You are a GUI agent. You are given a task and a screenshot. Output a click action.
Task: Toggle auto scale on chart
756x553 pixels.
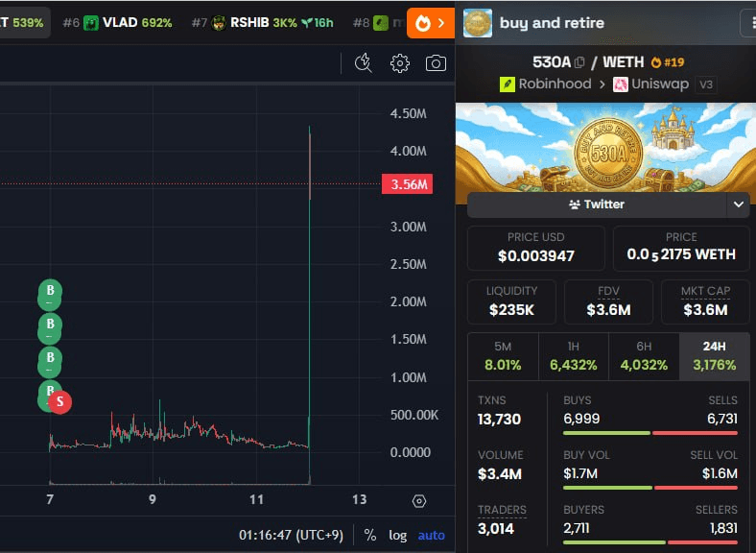pyautogui.click(x=431, y=535)
